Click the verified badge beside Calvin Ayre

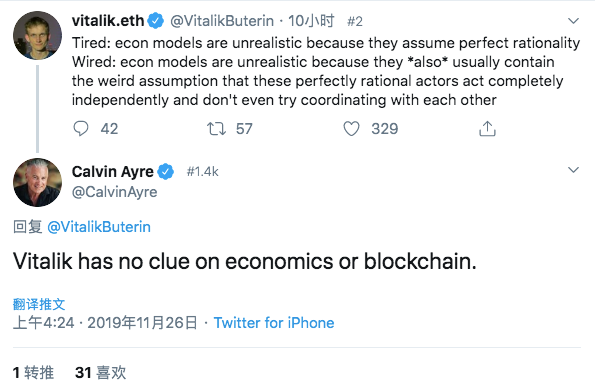coord(165,172)
